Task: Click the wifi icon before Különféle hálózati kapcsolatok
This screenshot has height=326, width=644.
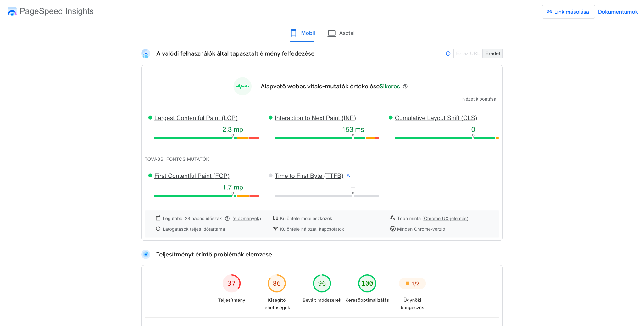Action: 275,228
